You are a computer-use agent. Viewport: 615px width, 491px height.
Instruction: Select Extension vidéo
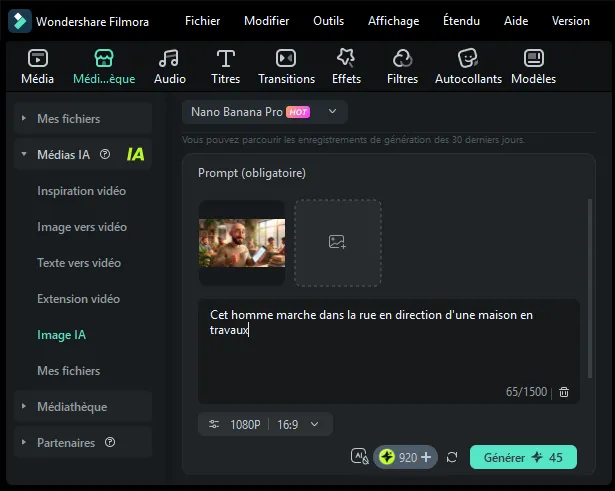78,299
